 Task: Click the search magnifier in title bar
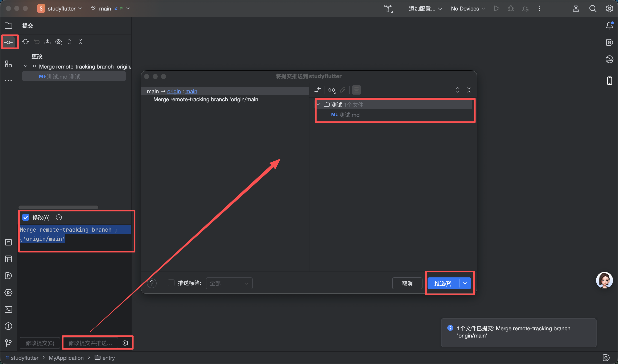point(593,9)
